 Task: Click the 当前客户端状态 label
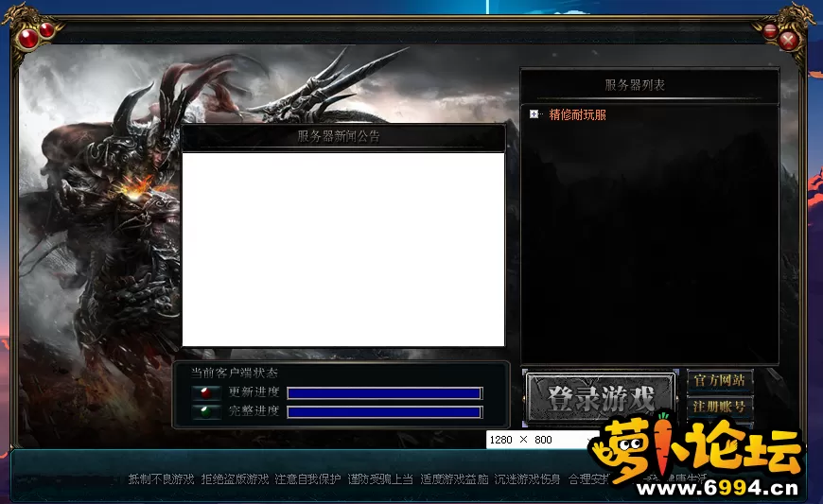click(234, 373)
